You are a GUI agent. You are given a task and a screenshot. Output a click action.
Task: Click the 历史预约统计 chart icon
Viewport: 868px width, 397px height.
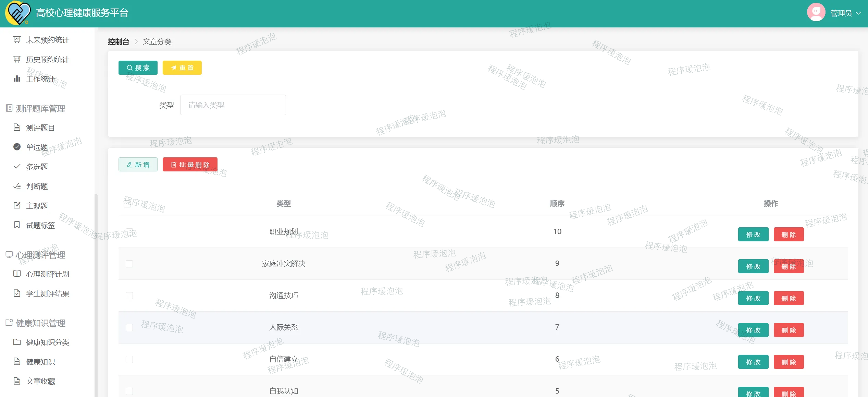(x=17, y=59)
